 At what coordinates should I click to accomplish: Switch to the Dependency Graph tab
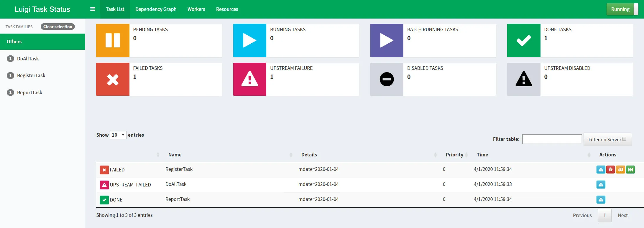point(156,9)
